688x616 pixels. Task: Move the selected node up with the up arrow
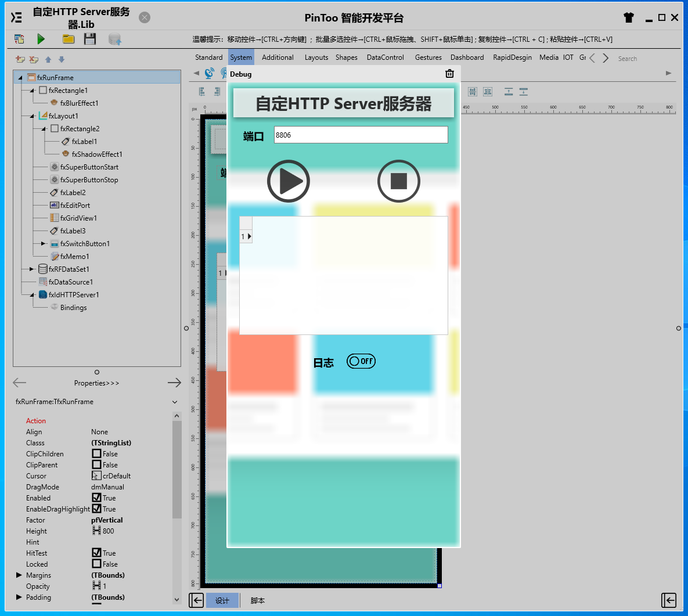(48, 59)
